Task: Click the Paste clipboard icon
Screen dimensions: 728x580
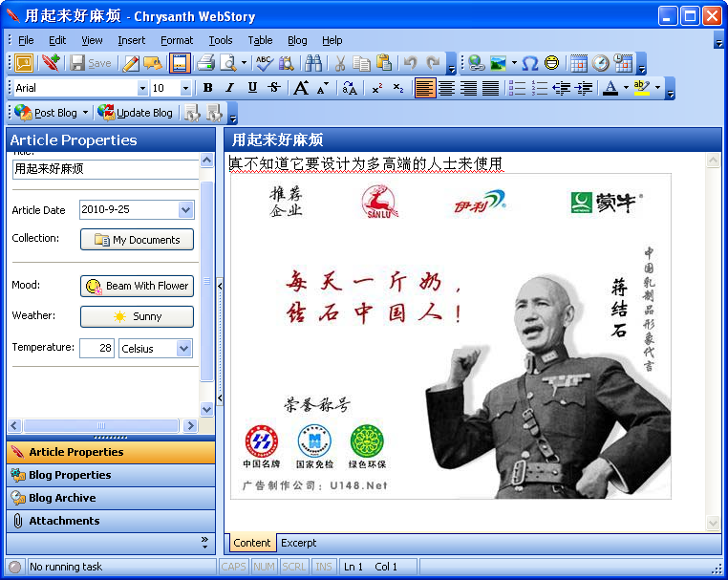Action: 384,63
